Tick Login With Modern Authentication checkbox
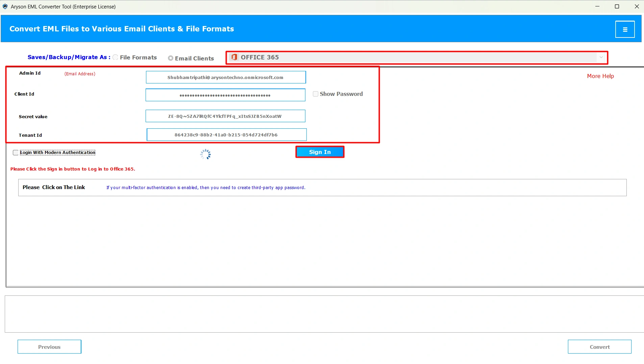The width and height of the screenshot is (644, 364). [16, 153]
